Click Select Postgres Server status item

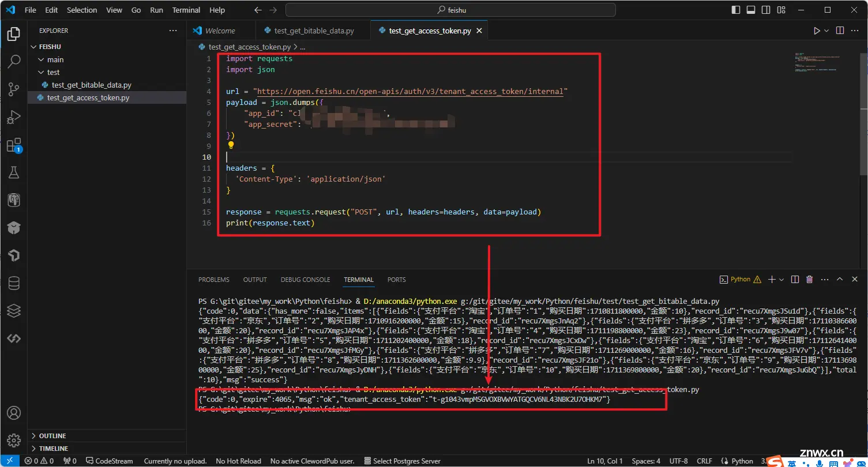tap(403, 461)
